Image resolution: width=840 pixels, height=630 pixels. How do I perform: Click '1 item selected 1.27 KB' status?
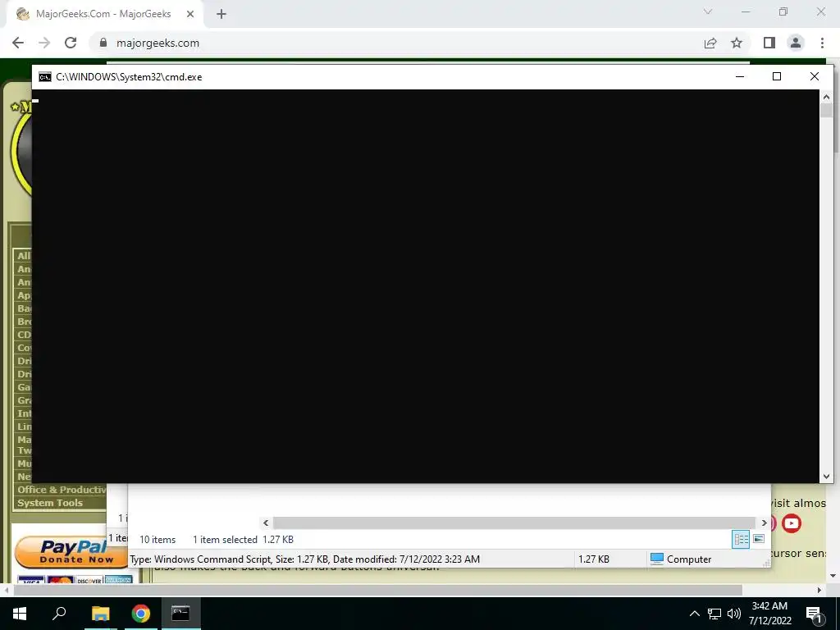[243, 540]
